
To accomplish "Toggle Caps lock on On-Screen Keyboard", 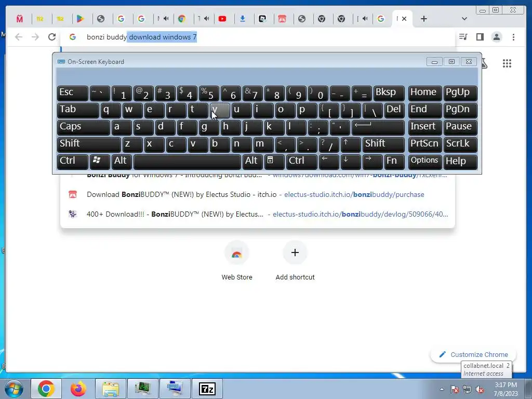I will click(84, 127).
